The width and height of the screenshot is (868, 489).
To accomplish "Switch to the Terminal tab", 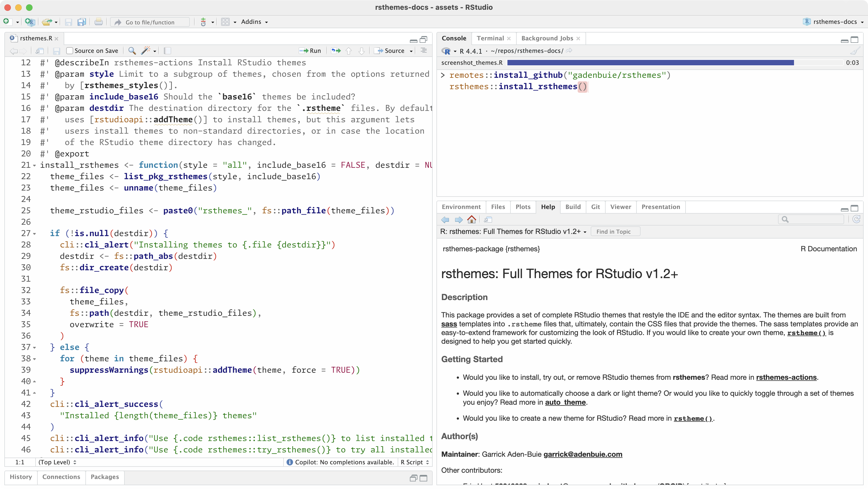I will (x=490, y=38).
